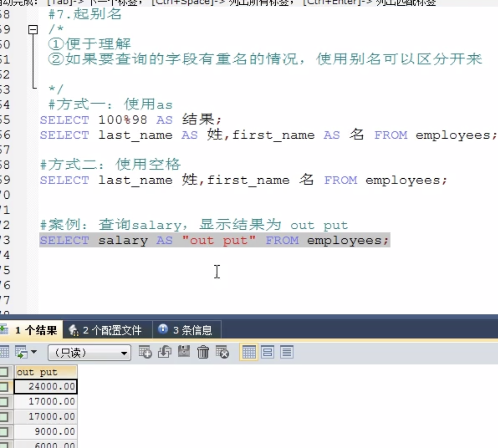The image size is (498, 448).
Task: Click the closing '*/' of the comment block
Action: pos(56,89)
